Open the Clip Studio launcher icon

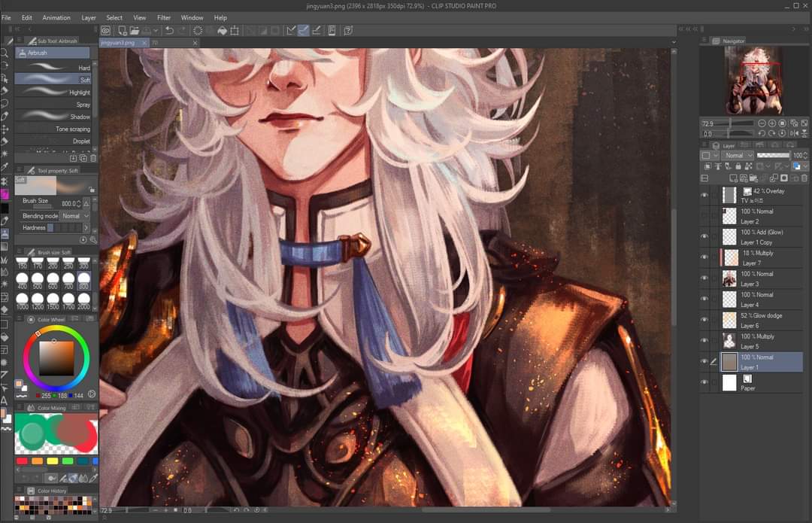tap(106, 31)
